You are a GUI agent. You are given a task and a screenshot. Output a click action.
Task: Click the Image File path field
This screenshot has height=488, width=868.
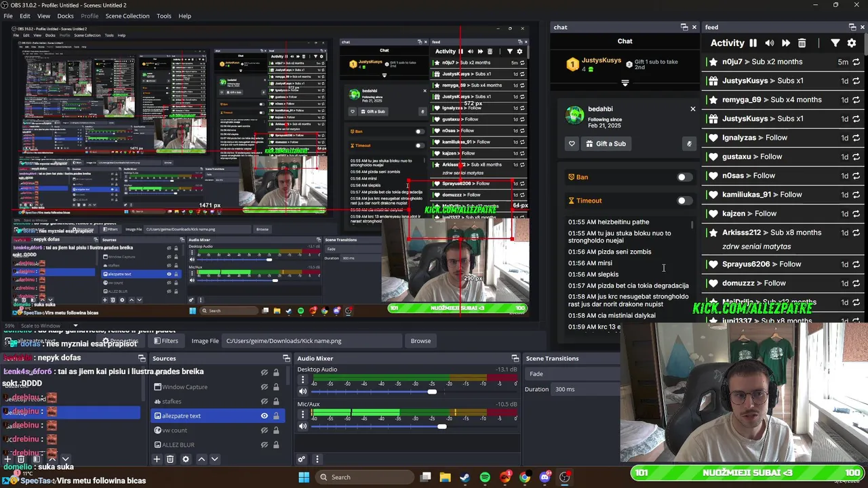312,341
